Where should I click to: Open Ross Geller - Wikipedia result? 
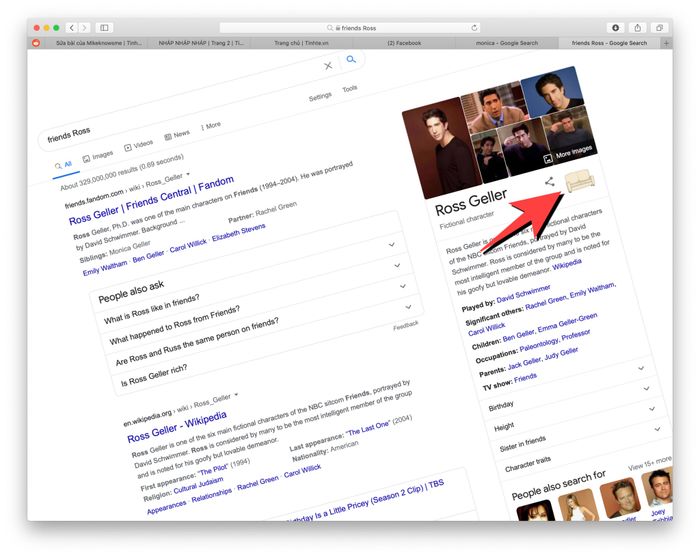(177, 428)
